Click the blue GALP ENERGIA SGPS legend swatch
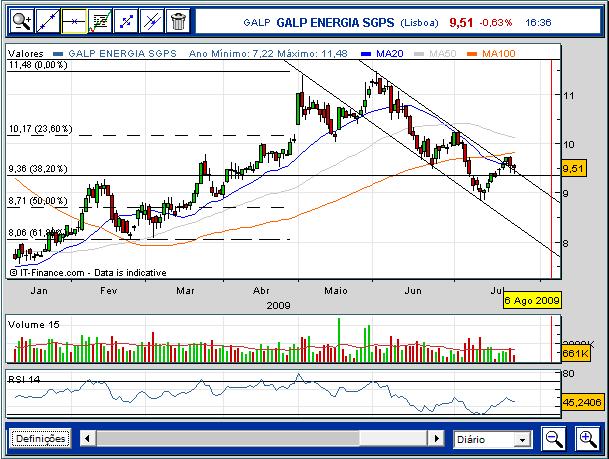This screenshot has height=459, width=609. tap(58, 54)
